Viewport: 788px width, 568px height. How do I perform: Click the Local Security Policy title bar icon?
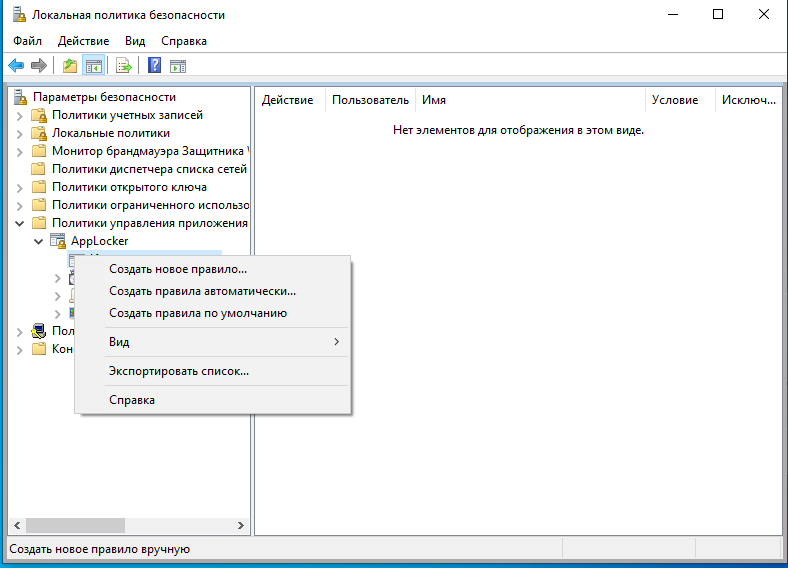coord(19,15)
